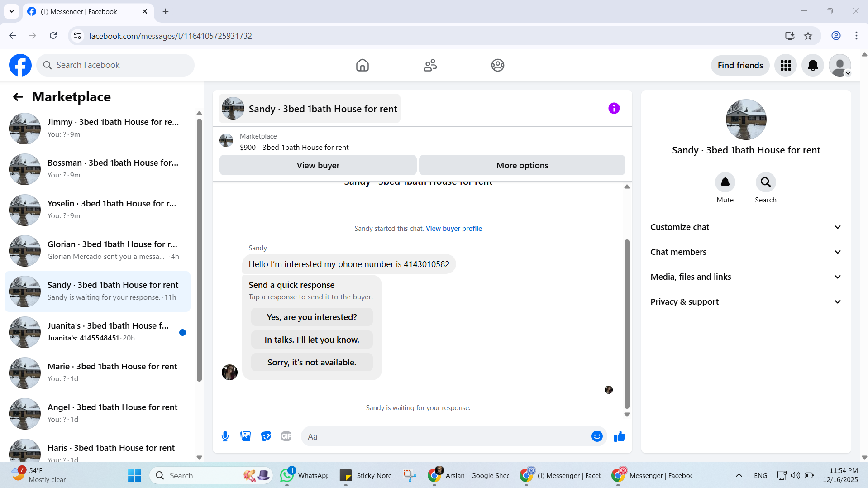Click Find friends button
Image resolution: width=868 pixels, height=488 pixels.
(x=740, y=65)
